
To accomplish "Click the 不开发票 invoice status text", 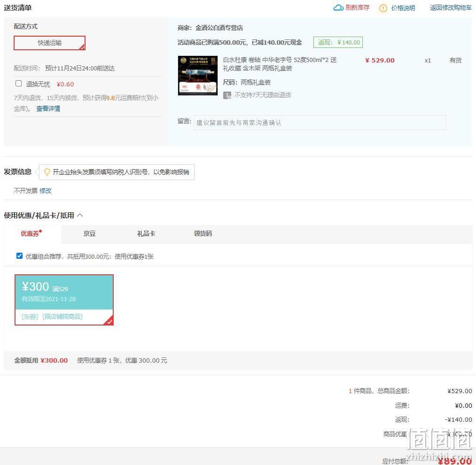I will [x=25, y=191].
